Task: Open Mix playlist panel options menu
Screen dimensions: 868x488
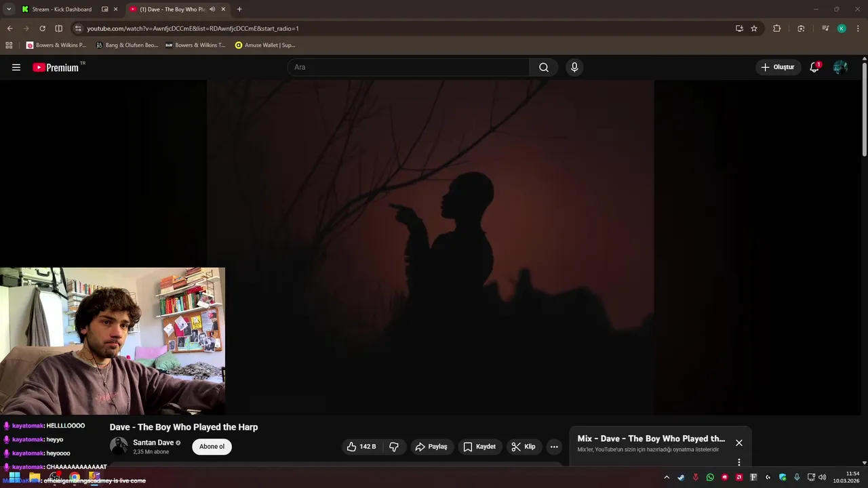Action: pos(739,462)
